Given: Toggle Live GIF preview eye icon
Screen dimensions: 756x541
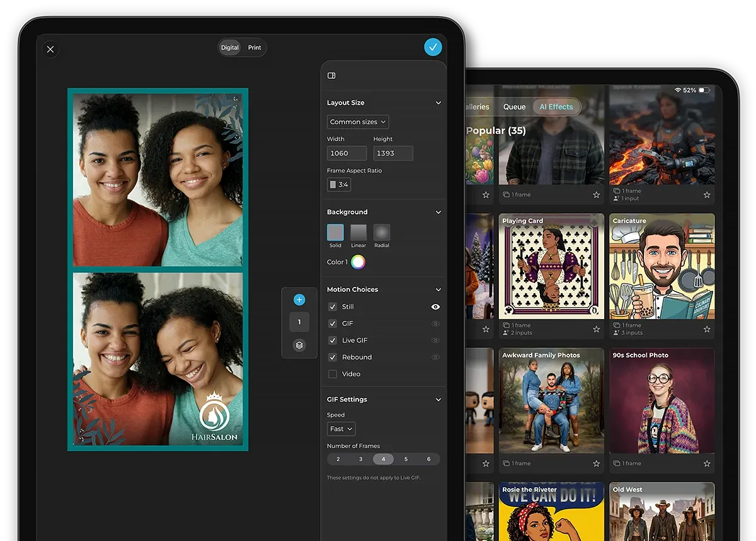Looking at the screenshot, I should click(435, 340).
